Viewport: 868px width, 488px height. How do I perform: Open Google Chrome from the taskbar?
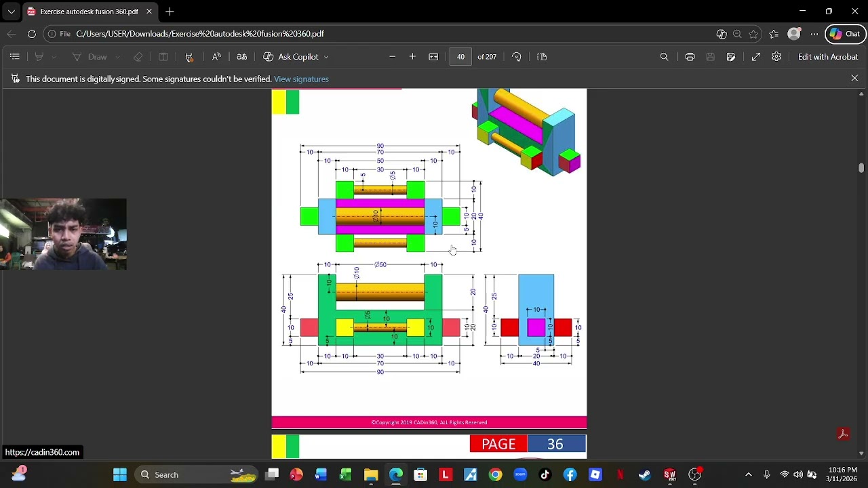[496, 474]
